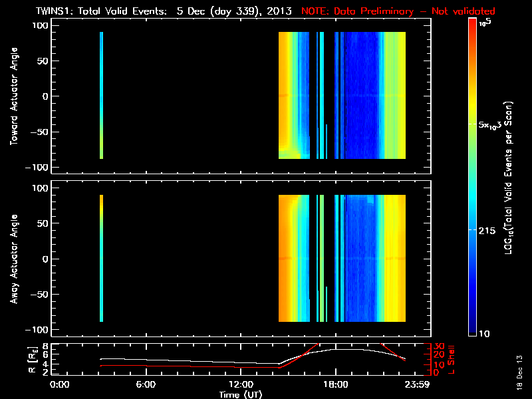Select the 'Toward Actuator Angle' axis label
This screenshot has width=532, height=399.
click(x=14, y=96)
